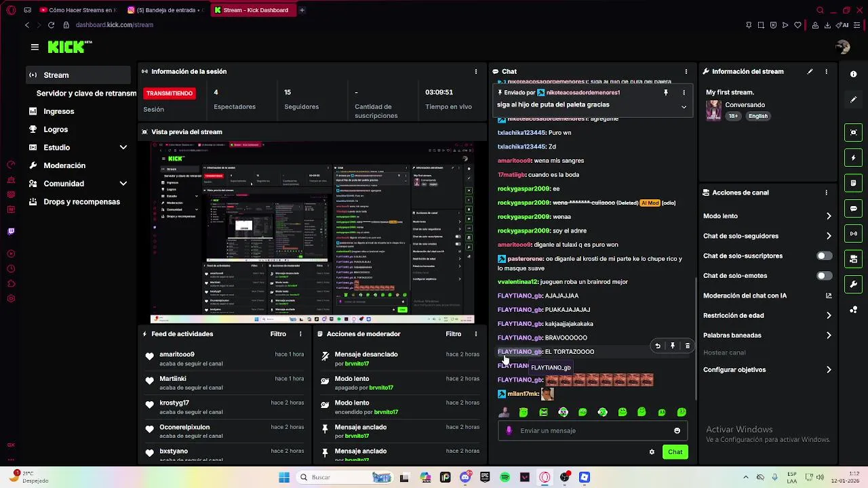The width and height of the screenshot is (868, 488).
Task: Open pinned message three-dots options
Action: pos(684,92)
